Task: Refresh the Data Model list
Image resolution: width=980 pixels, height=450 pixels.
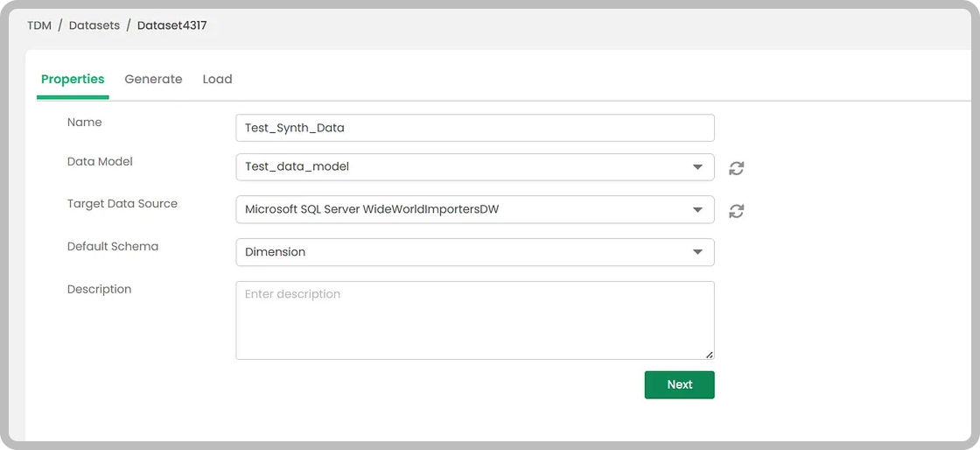Action: 736,168
